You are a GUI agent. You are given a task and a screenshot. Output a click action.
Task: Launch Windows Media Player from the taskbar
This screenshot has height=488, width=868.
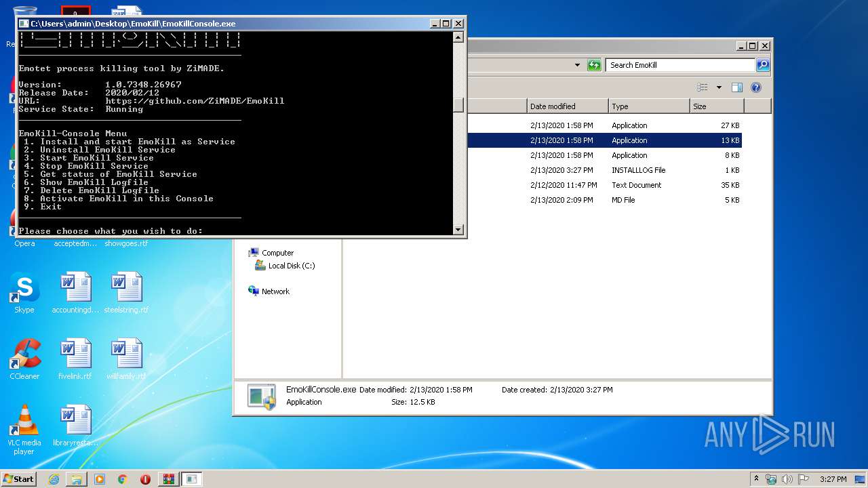pos(100,479)
